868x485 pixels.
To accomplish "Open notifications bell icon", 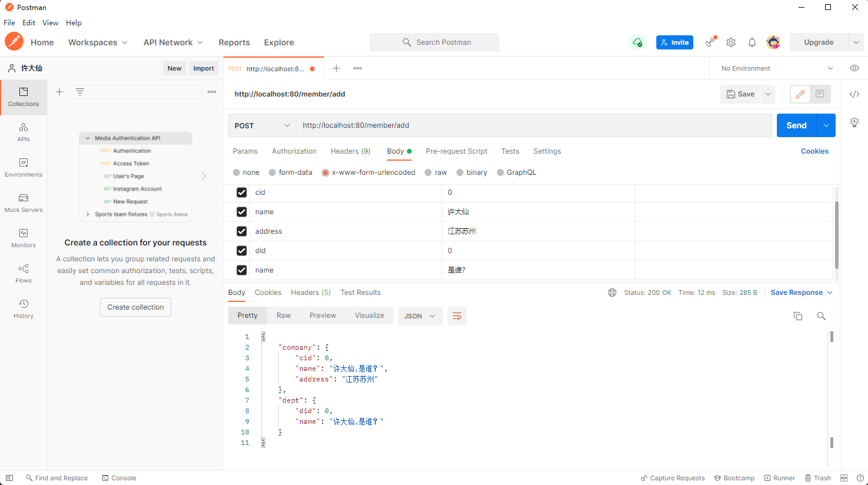I will tap(752, 42).
